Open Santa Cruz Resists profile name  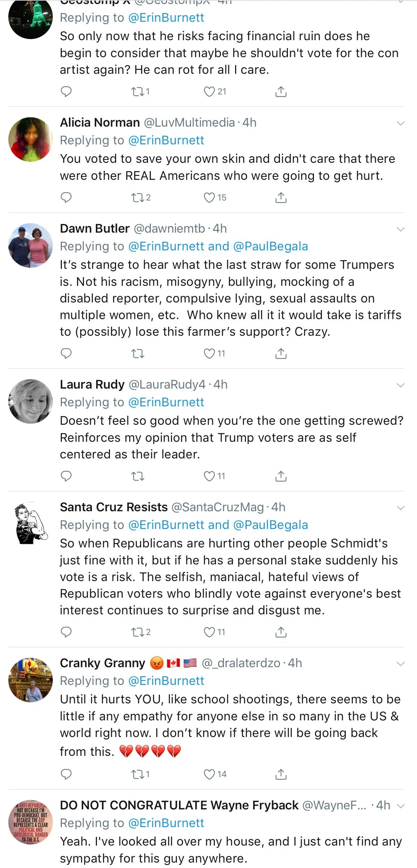114,507
